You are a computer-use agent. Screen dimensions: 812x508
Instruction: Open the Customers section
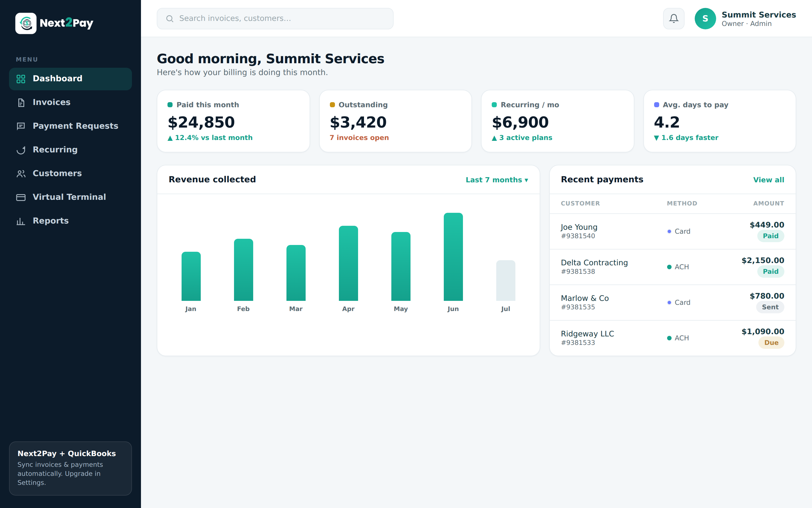[x=70, y=174]
